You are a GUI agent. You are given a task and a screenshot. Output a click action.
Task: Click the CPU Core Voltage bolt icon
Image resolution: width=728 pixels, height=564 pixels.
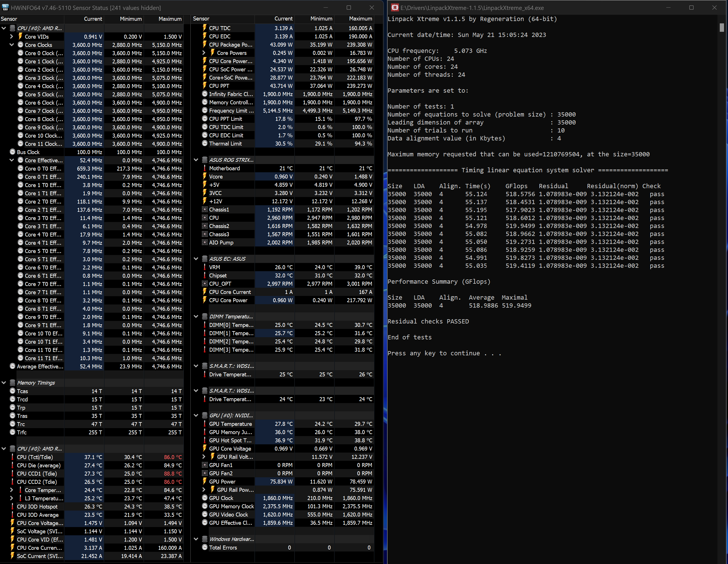pos(13,523)
